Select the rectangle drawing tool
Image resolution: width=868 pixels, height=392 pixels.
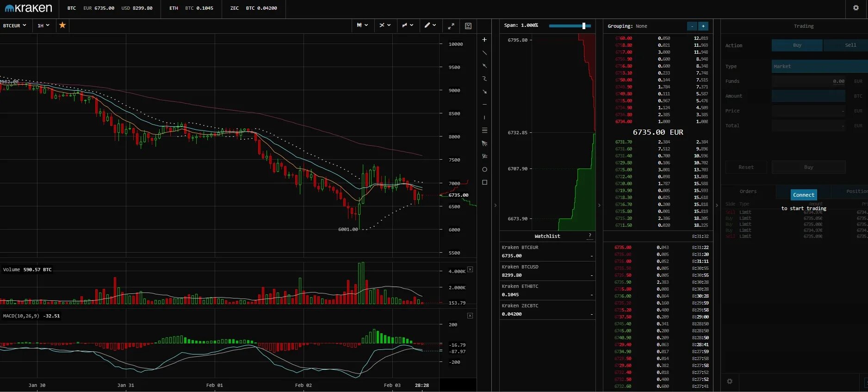click(484, 182)
